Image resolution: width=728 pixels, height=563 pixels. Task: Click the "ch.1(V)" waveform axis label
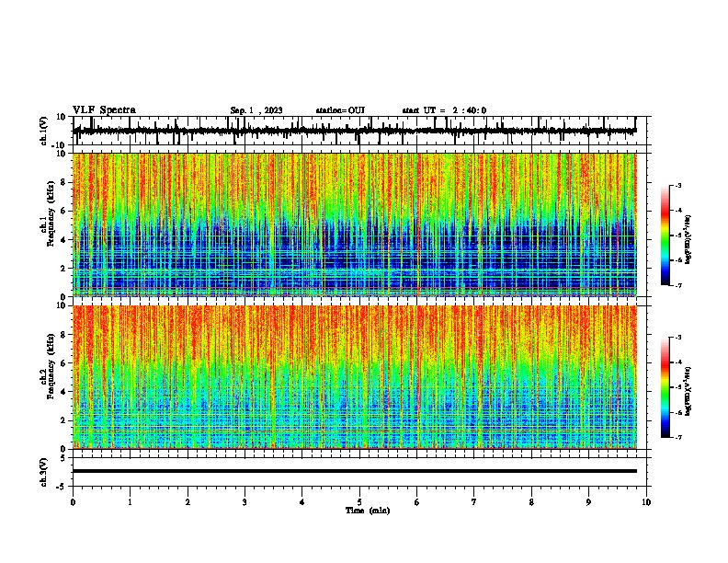click(x=44, y=131)
